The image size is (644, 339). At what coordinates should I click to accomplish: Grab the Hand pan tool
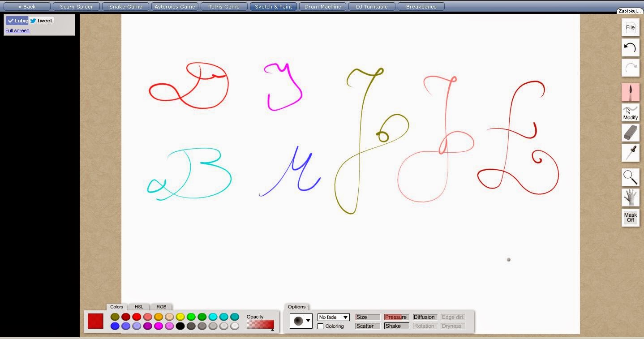(x=630, y=197)
